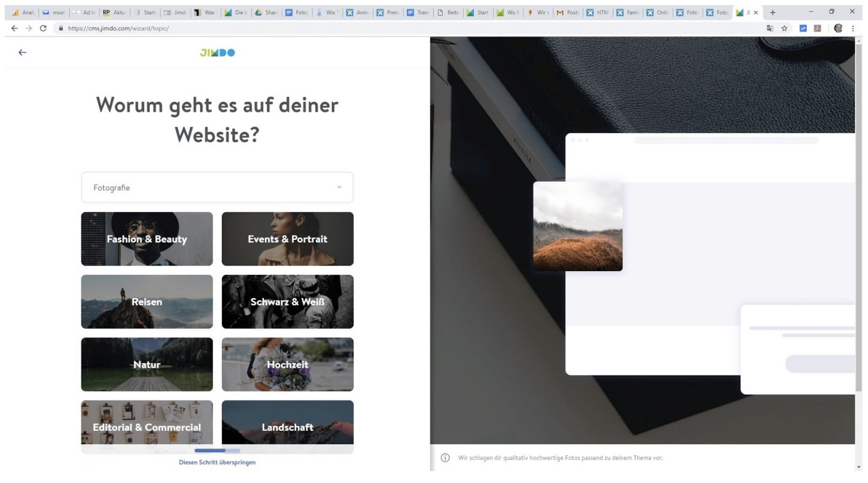Open the translate page icon
This screenshot has height=483, width=868.
pos(770,28)
